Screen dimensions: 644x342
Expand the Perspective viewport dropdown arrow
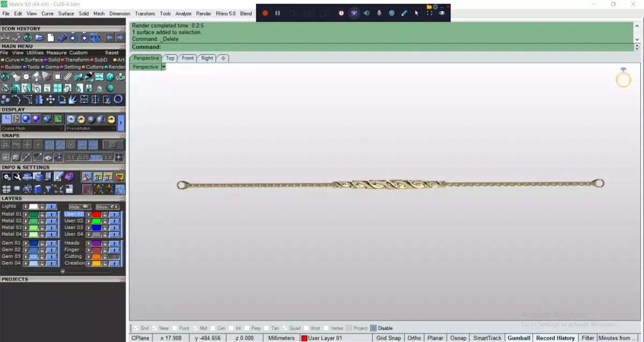tap(163, 67)
